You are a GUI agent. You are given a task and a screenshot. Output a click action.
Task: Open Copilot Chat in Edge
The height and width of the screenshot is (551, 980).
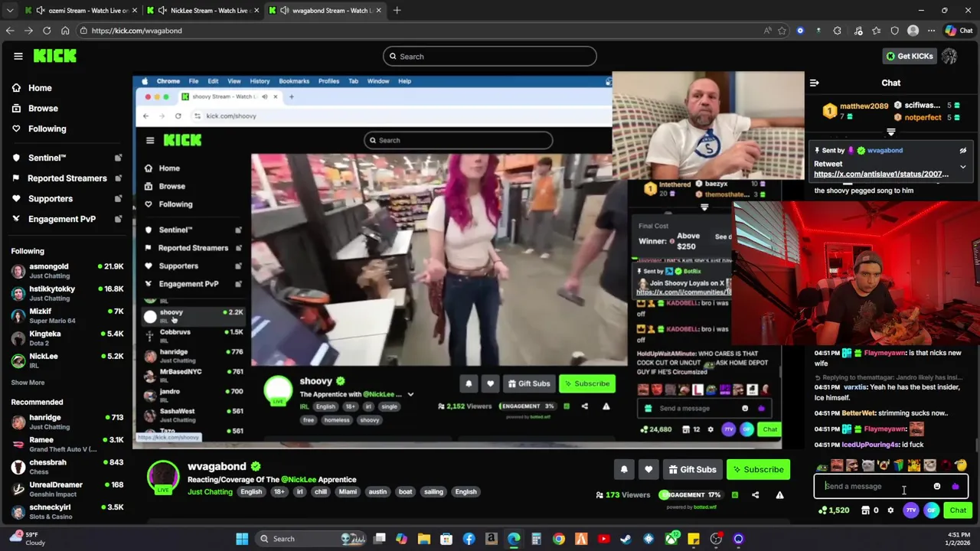959,31
